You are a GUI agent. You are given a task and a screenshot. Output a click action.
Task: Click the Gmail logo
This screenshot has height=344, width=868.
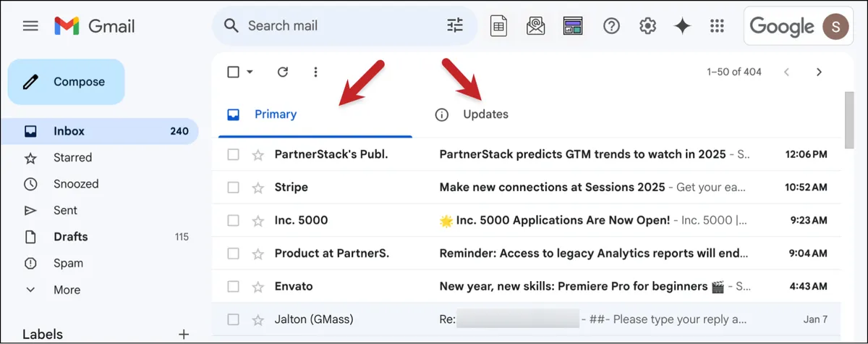click(x=94, y=26)
